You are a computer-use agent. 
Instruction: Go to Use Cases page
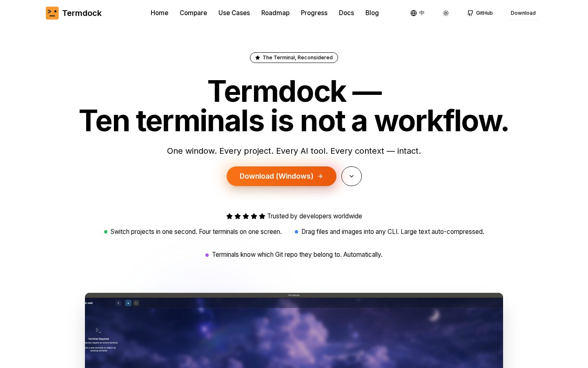tap(234, 13)
